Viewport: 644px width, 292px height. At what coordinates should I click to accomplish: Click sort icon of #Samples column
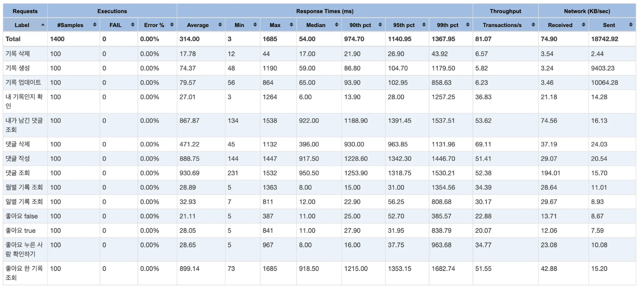point(95,25)
